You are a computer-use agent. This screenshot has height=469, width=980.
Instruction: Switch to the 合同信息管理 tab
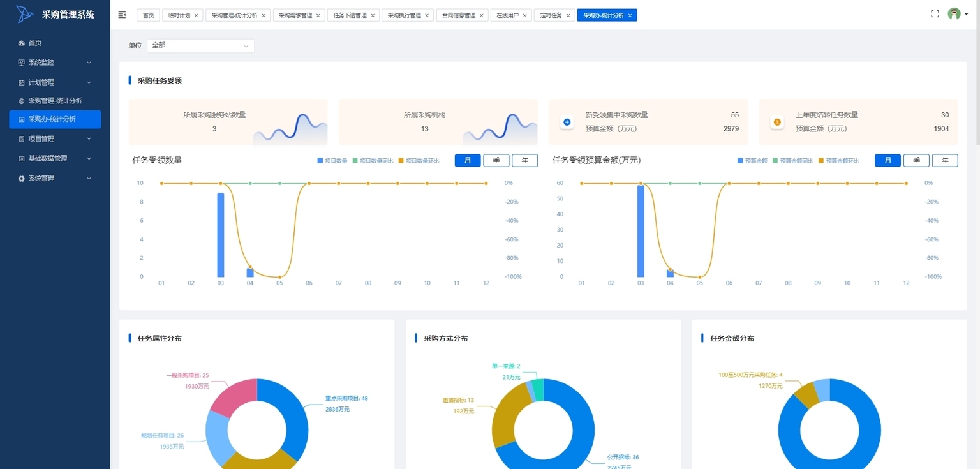point(459,15)
